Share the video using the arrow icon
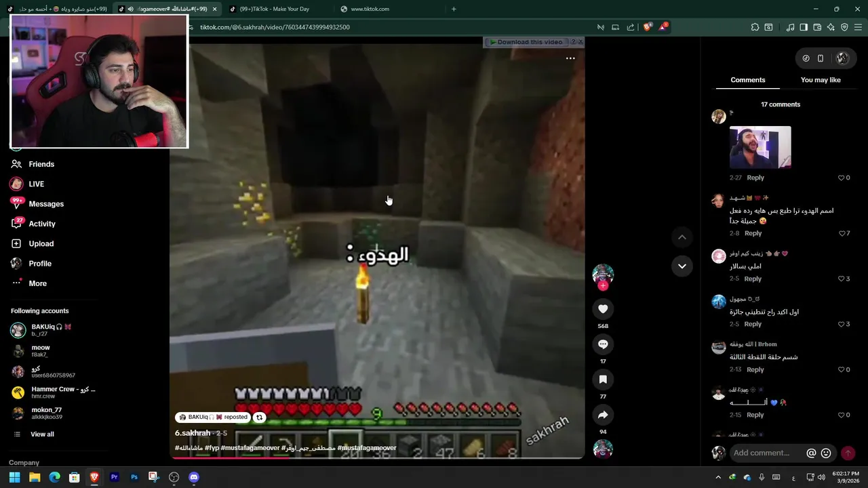This screenshot has width=868, height=488. [x=603, y=415]
